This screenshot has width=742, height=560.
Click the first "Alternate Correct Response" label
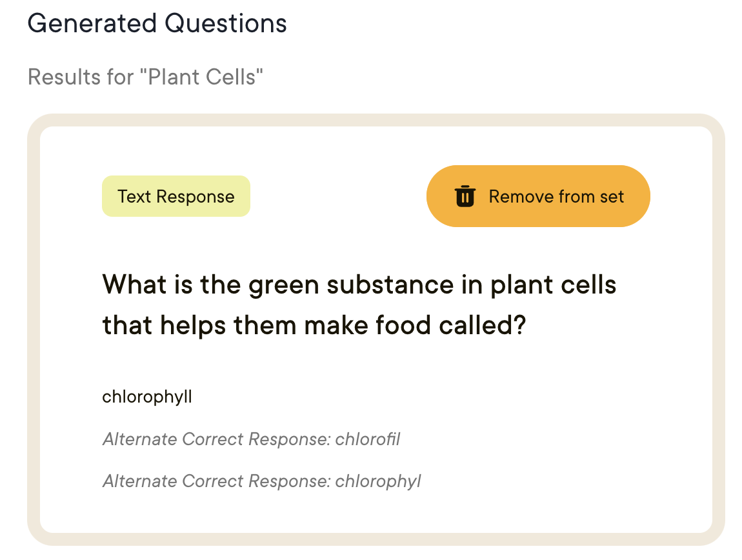click(x=216, y=439)
